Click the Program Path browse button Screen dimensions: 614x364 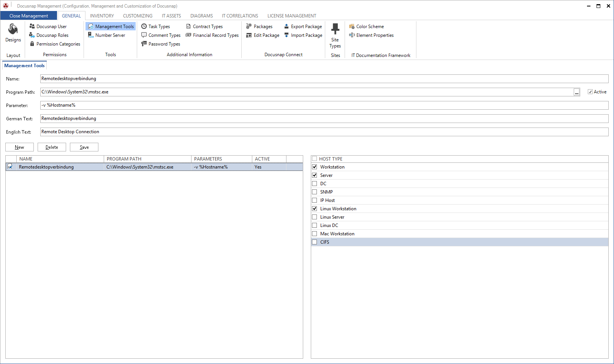[577, 92]
